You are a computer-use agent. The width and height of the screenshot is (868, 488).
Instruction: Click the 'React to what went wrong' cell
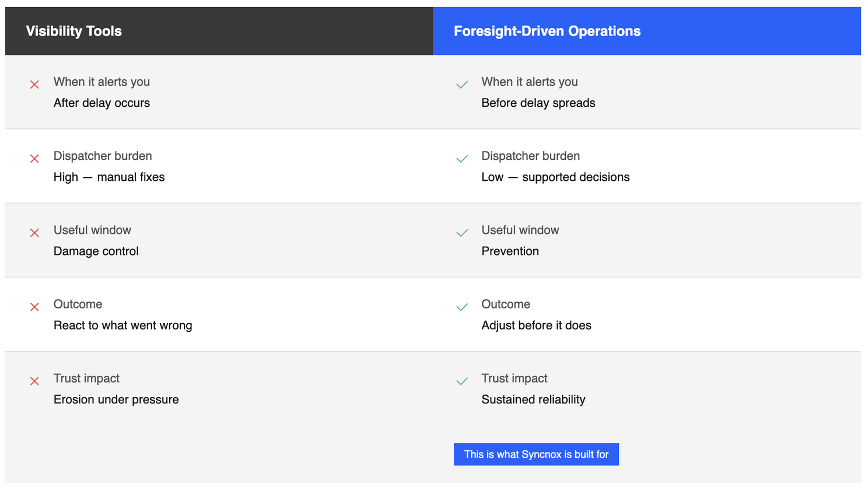[123, 325]
